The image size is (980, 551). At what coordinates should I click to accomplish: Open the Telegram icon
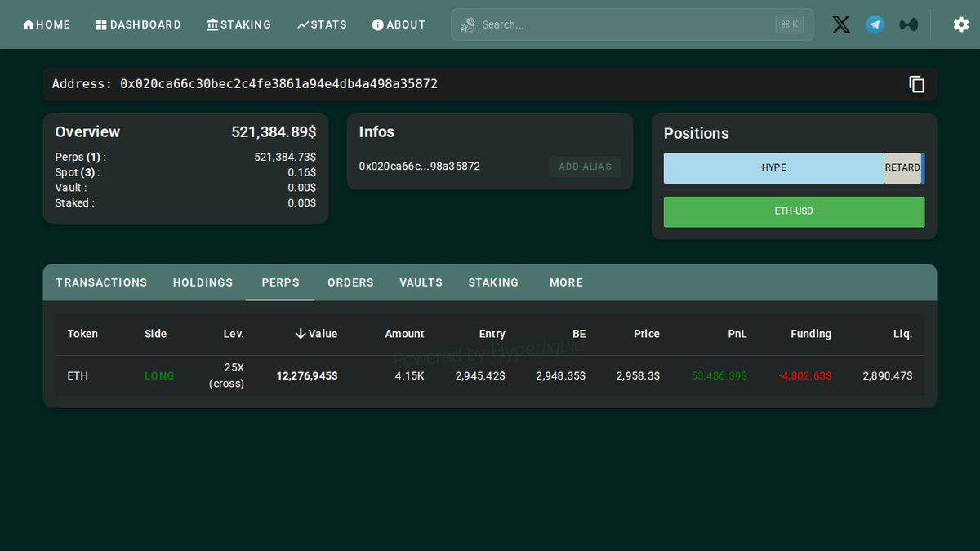[875, 24]
